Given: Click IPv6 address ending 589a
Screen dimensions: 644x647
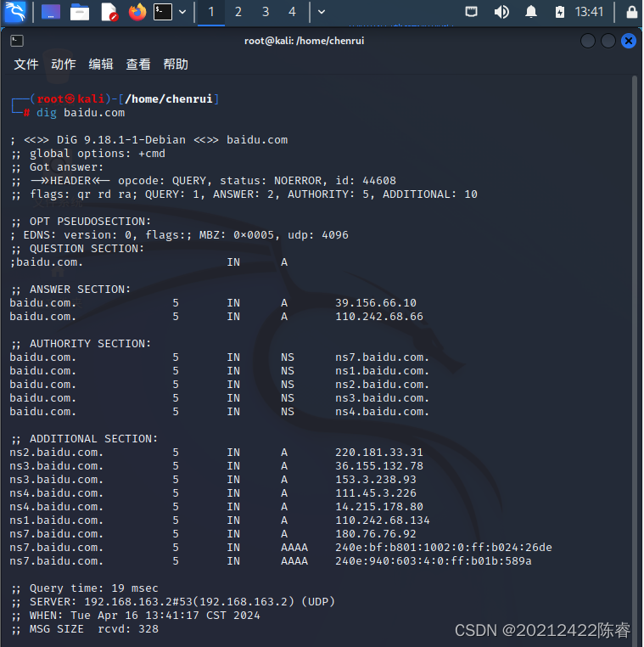Looking at the screenshot, I should 434,561.
